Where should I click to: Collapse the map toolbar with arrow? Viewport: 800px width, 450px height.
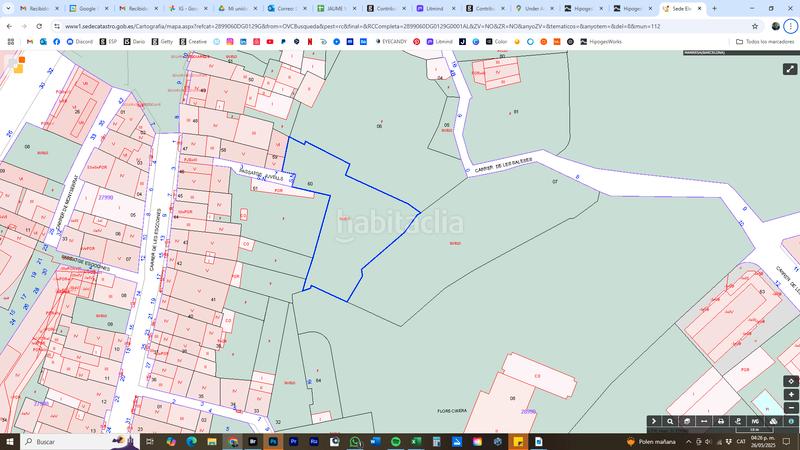[654, 422]
